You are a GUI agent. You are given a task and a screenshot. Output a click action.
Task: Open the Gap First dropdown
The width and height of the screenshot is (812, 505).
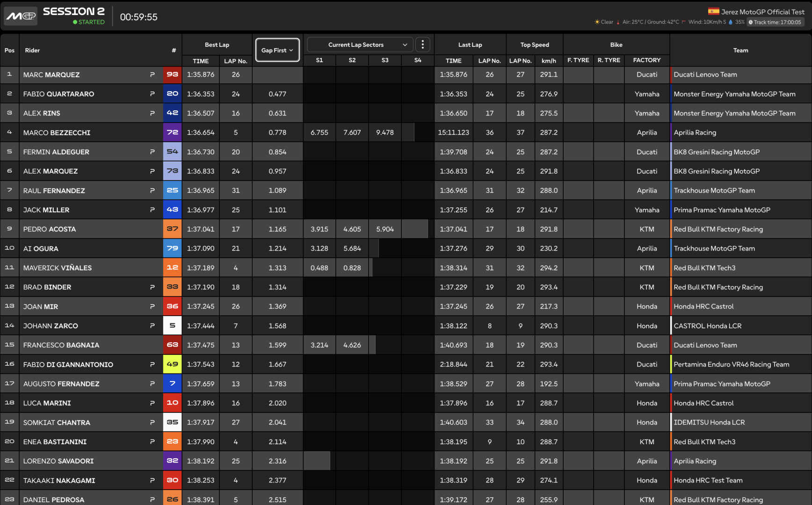pyautogui.click(x=277, y=50)
